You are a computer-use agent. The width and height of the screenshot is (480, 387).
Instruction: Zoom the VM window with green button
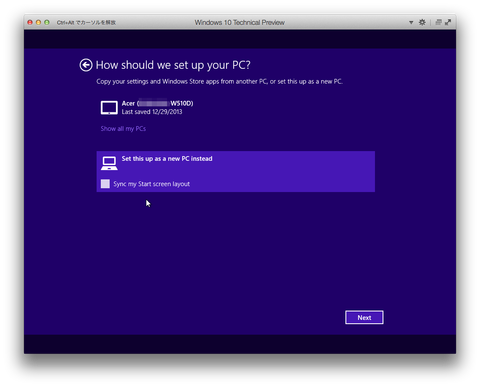click(x=47, y=22)
